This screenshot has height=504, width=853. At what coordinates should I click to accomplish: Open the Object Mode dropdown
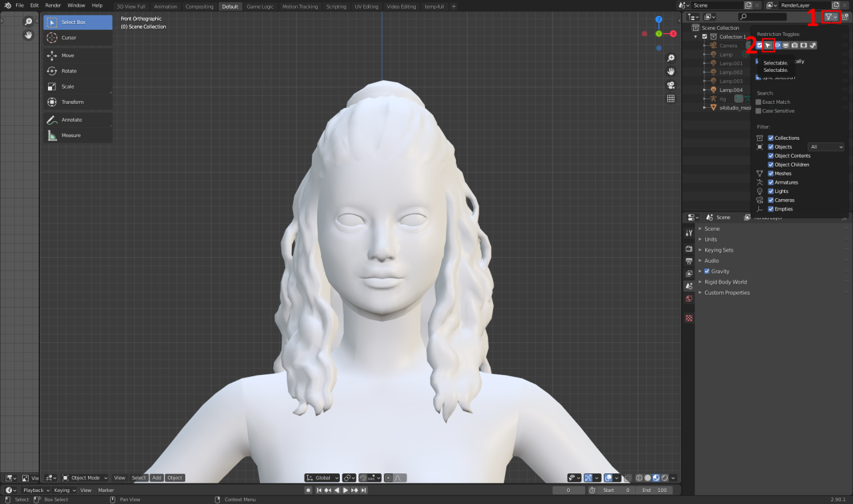click(x=85, y=478)
